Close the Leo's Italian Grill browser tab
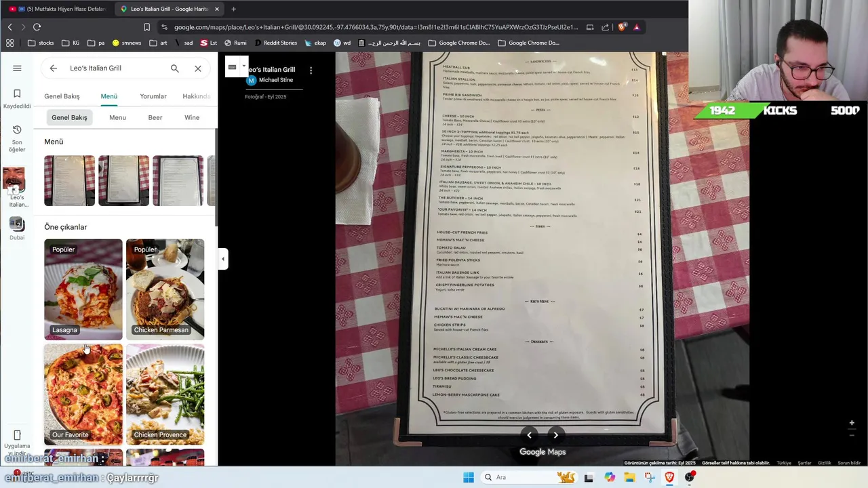This screenshot has width=868, height=488. pos(217,9)
